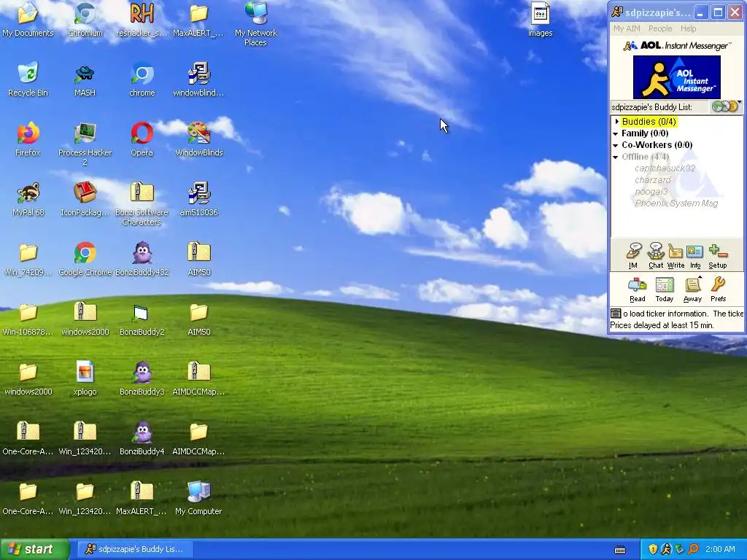Image resolution: width=747 pixels, height=560 pixels.
Task: Select the Opera desktop icon
Action: (142, 139)
